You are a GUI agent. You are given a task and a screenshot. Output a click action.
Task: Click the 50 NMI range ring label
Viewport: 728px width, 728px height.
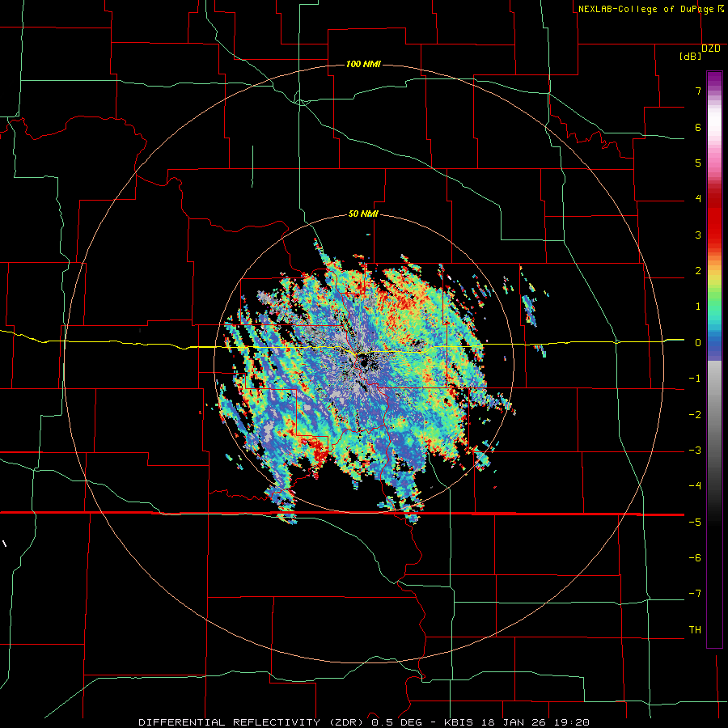pos(363,214)
